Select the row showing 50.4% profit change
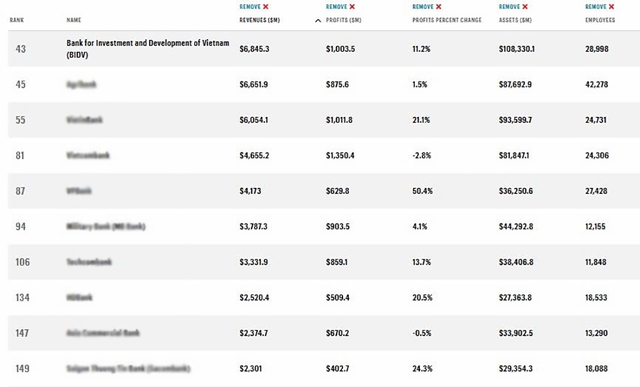This screenshot has width=640, height=387. [x=324, y=191]
